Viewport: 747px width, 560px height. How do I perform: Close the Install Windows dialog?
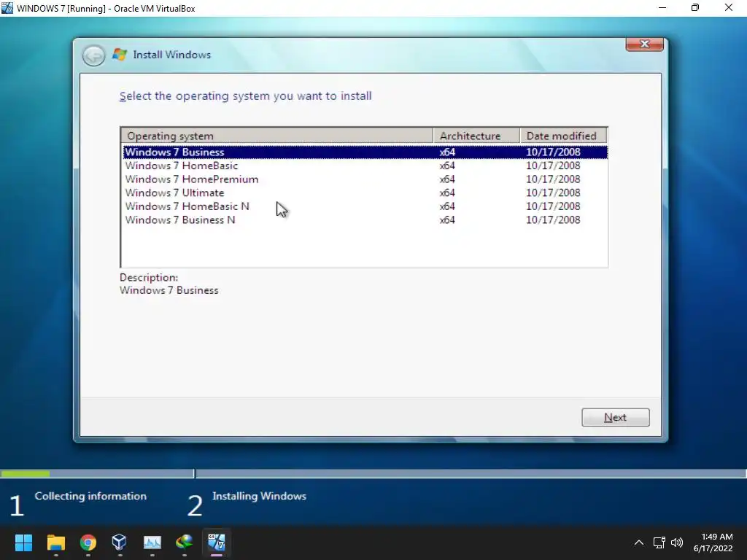click(645, 44)
